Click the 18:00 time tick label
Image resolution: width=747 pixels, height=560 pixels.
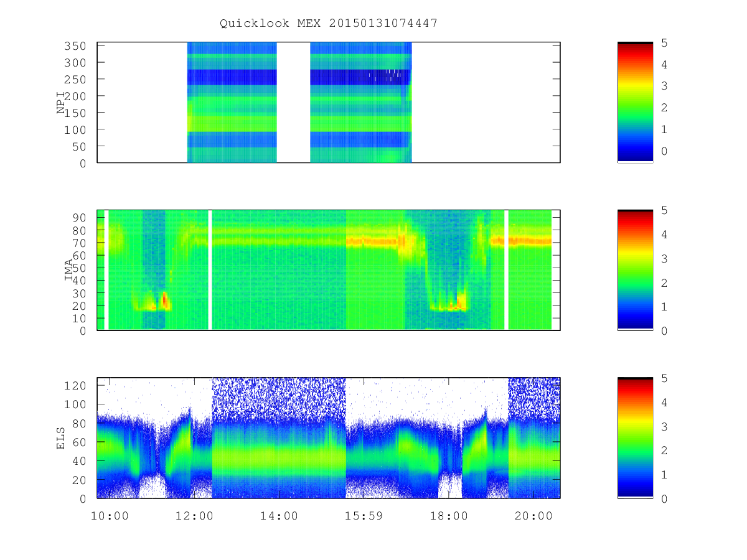449,516
